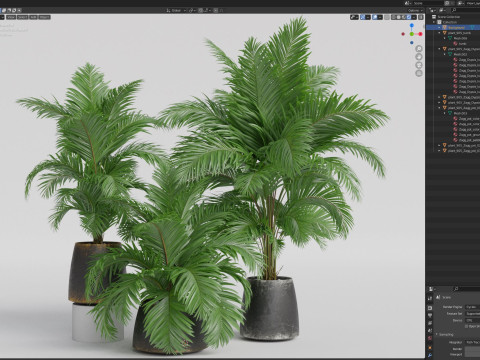Open the Object menu in the viewport header

pos(44,17)
